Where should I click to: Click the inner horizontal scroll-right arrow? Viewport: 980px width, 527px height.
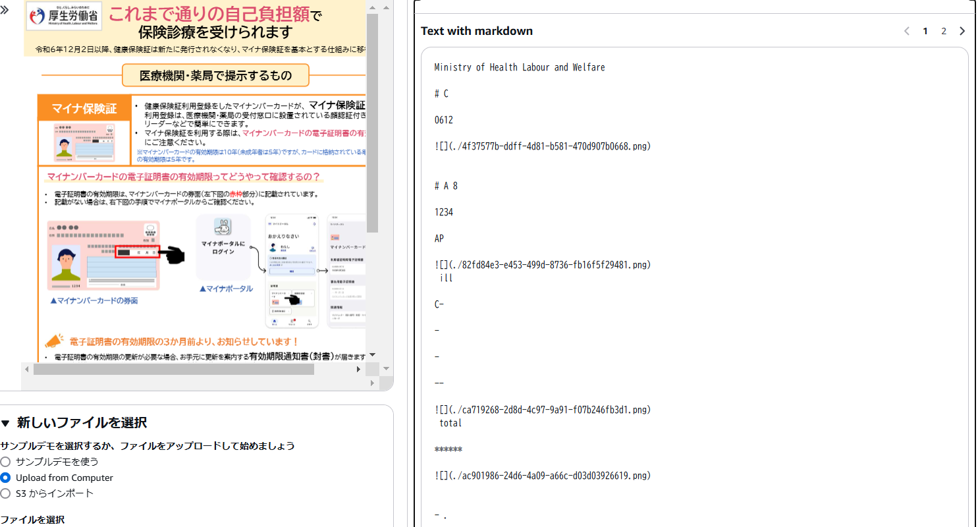coord(359,370)
